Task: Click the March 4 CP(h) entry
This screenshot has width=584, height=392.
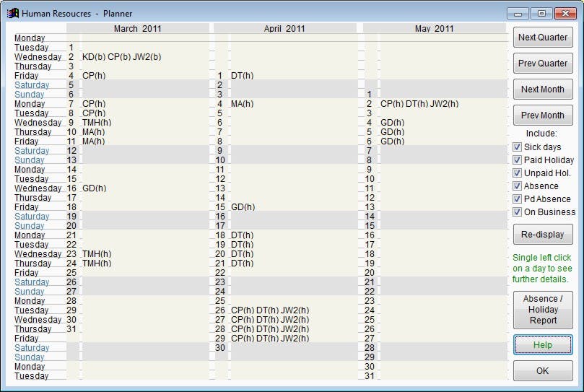Action: coord(94,76)
